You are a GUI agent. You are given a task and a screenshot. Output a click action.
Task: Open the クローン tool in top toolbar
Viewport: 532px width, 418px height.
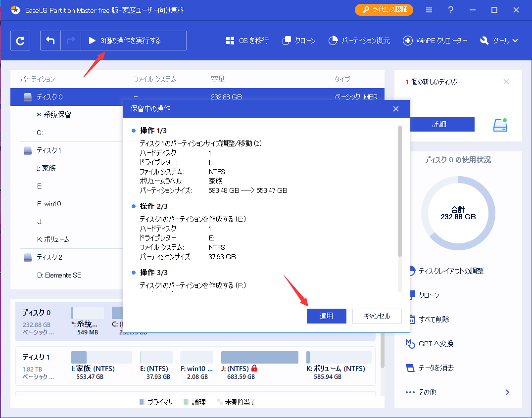pyautogui.click(x=299, y=41)
